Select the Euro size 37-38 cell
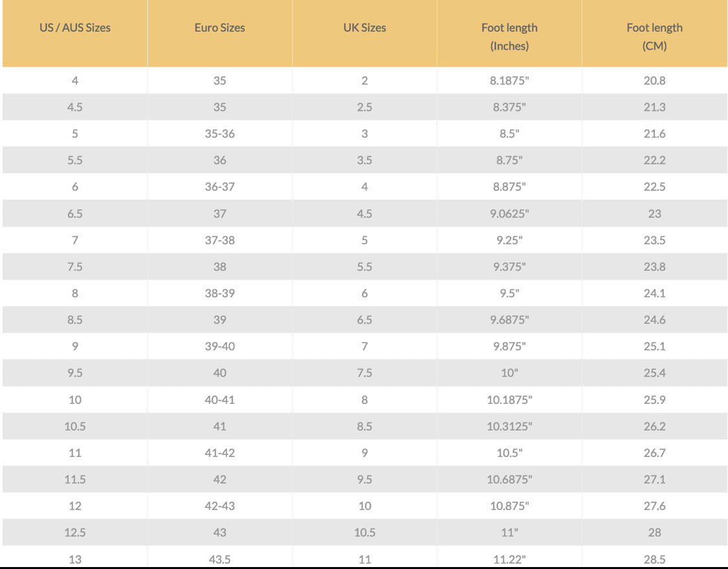Image resolution: width=728 pixels, height=569 pixels. pos(219,240)
